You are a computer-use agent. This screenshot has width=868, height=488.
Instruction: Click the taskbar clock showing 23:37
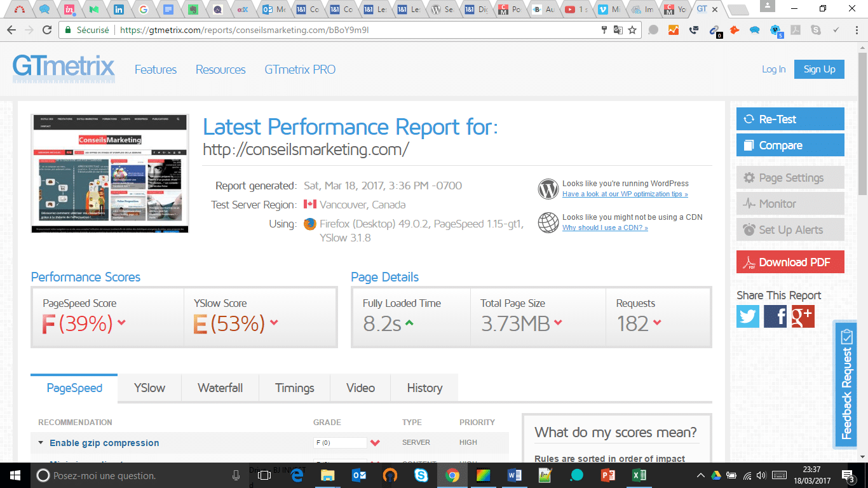[813, 476]
